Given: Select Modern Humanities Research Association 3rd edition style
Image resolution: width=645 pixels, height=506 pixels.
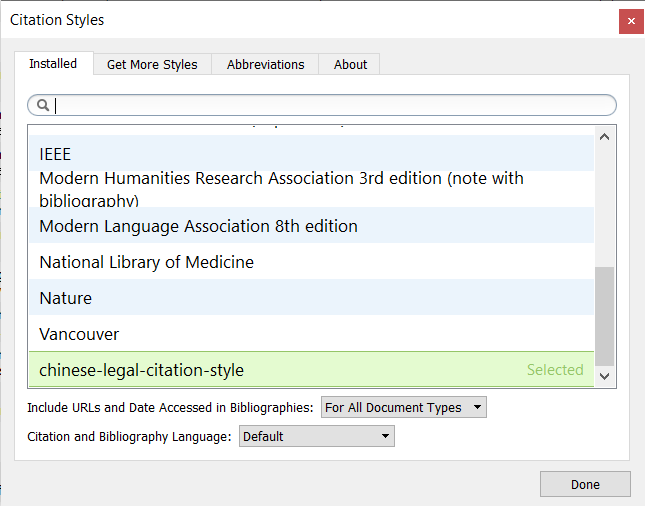Looking at the screenshot, I should click(311, 189).
